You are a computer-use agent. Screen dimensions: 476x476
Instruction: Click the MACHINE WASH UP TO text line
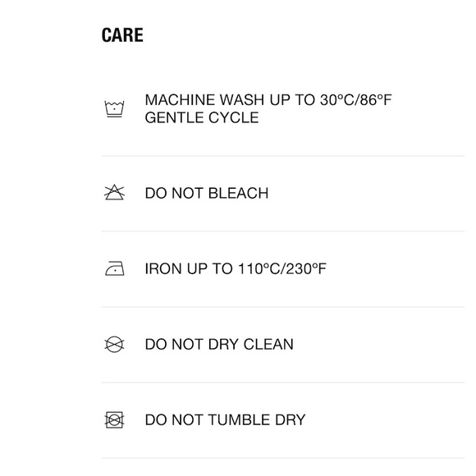(x=268, y=100)
